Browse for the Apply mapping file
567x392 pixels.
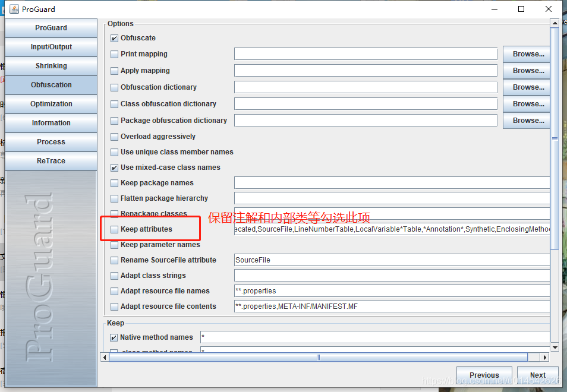(527, 71)
